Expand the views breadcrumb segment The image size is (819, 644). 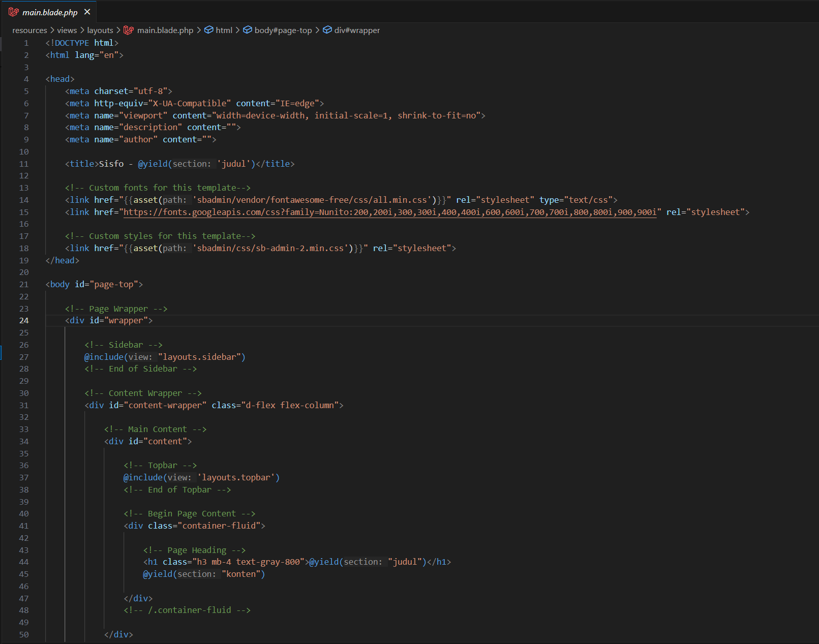point(67,30)
